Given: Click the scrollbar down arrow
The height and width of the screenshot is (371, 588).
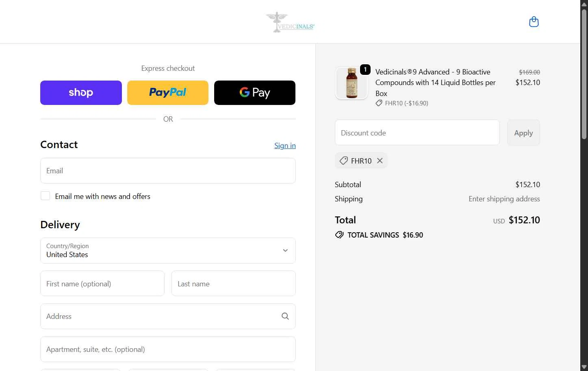Looking at the screenshot, I should 584,367.
